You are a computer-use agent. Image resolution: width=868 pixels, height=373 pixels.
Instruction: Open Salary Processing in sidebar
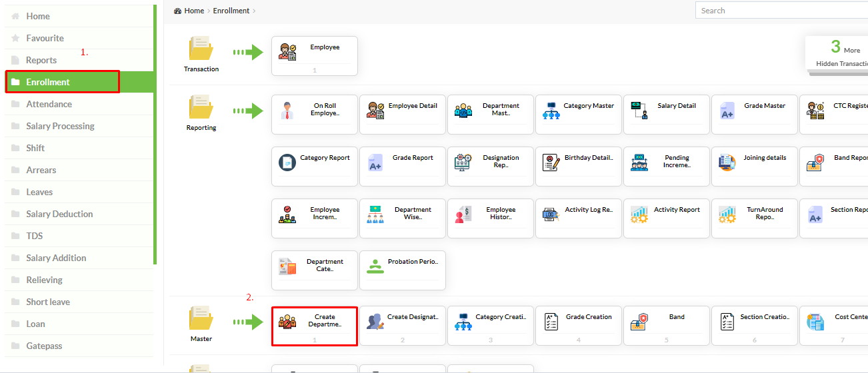coord(79,126)
